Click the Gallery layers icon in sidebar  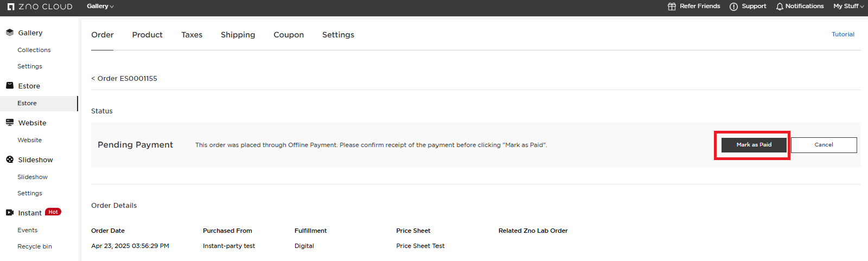point(10,33)
